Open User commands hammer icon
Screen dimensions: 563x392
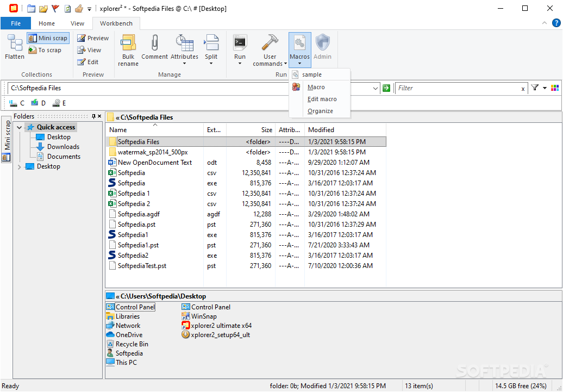point(270,43)
